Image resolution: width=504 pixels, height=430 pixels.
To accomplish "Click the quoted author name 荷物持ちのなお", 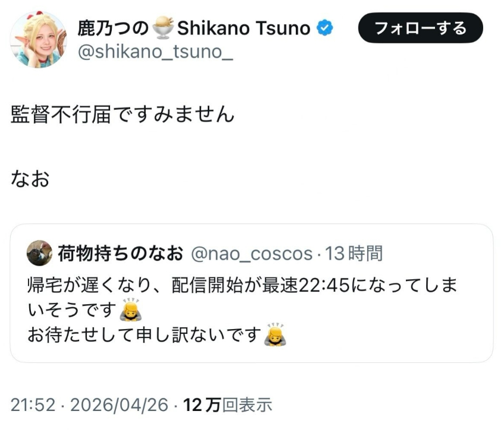I will click(121, 254).
